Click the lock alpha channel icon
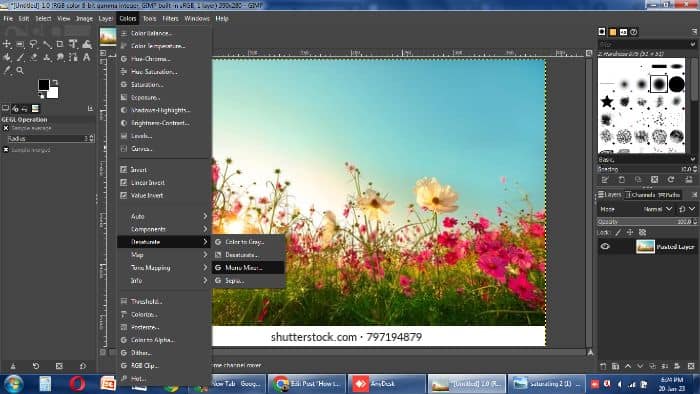Screen dimensions: 700x394 642,232
